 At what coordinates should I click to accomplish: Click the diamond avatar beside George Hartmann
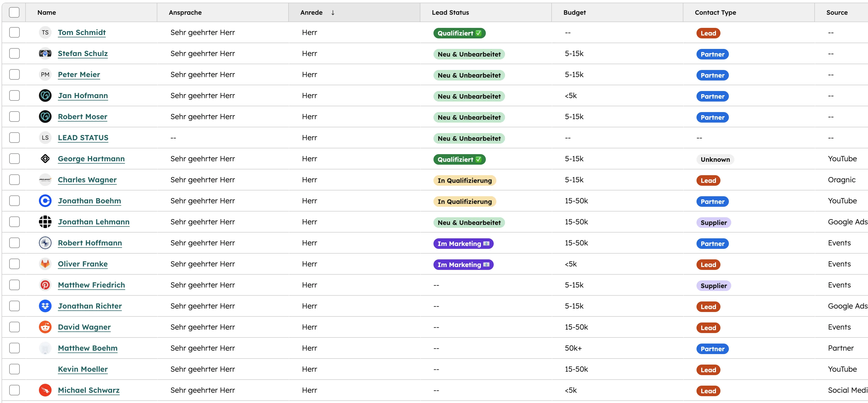click(45, 158)
